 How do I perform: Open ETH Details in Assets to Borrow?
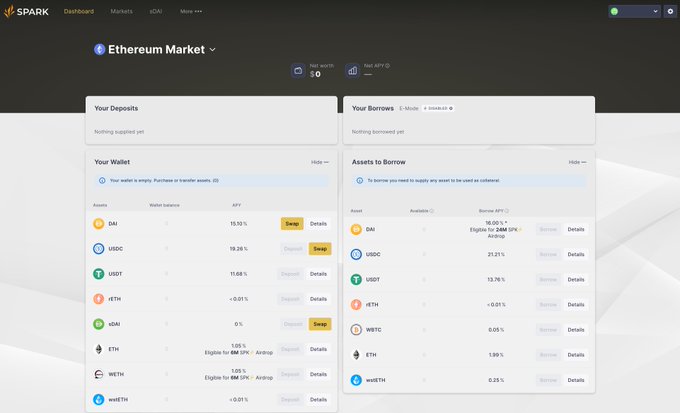pos(576,355)
